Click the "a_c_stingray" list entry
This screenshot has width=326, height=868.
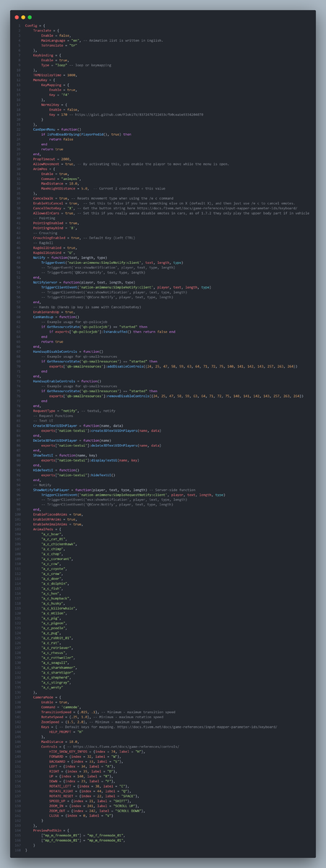56,682
